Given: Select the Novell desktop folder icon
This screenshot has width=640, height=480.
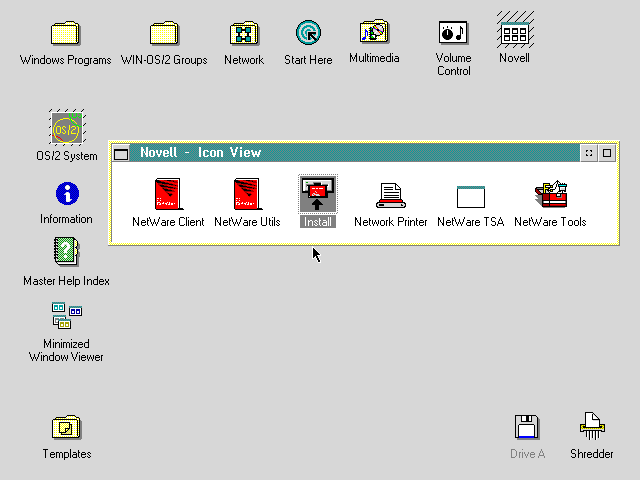Looking at the screenshot, I should click(515, 30).
